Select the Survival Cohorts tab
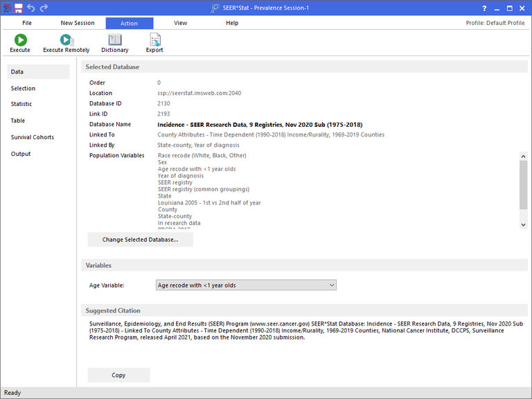Image resolution: width=532 pixels, height=399 pixels. (32, 137)
